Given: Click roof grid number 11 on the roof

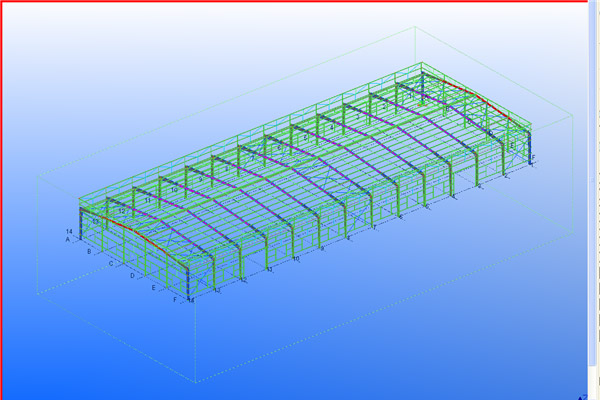Looking at the screenshot, I should click(x=148, y=201).
